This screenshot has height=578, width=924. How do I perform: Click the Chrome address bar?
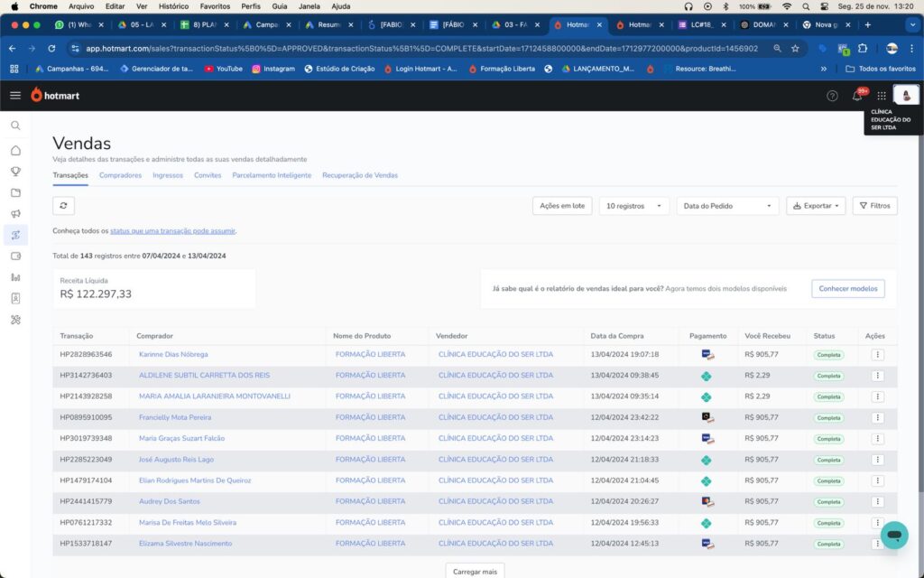coord(421,49)
